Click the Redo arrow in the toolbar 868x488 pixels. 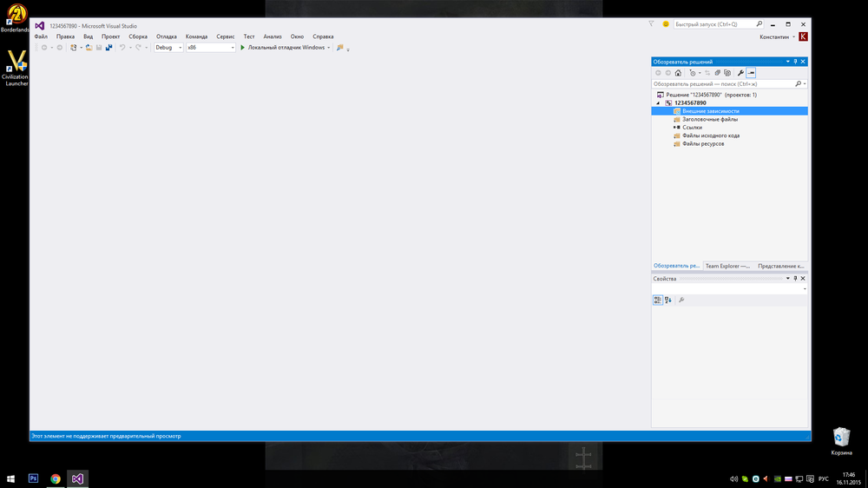[138, 48]
